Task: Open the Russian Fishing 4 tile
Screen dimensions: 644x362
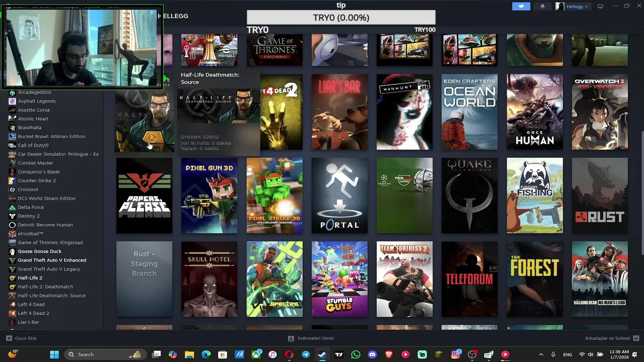Action: click(535, 196)
